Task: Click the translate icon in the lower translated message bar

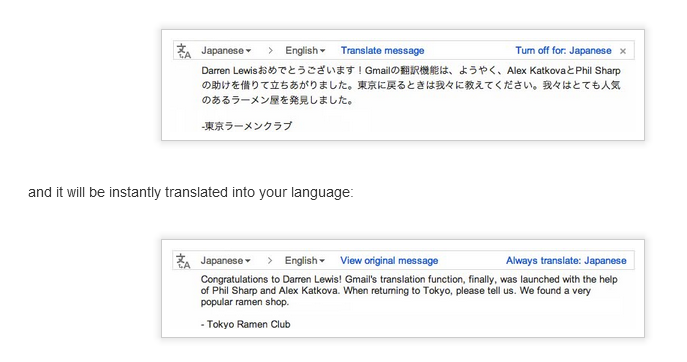Action: point(183,261)
